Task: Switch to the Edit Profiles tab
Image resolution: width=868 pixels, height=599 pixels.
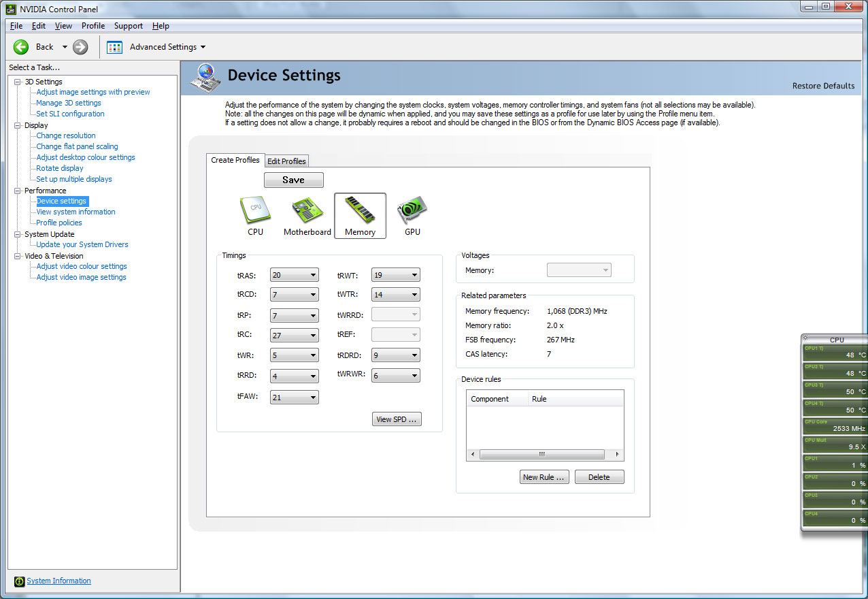Action: click(286, 161)
